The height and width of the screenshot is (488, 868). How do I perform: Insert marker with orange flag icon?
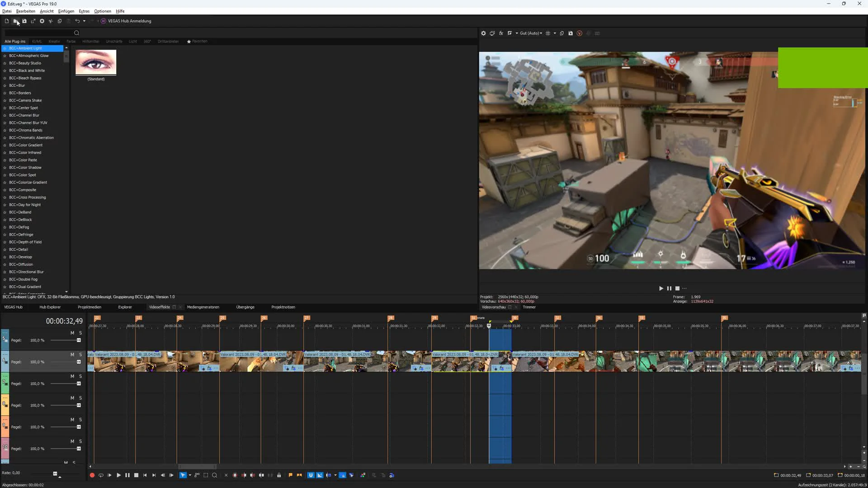pyautogui.click(x=290, y=475)
